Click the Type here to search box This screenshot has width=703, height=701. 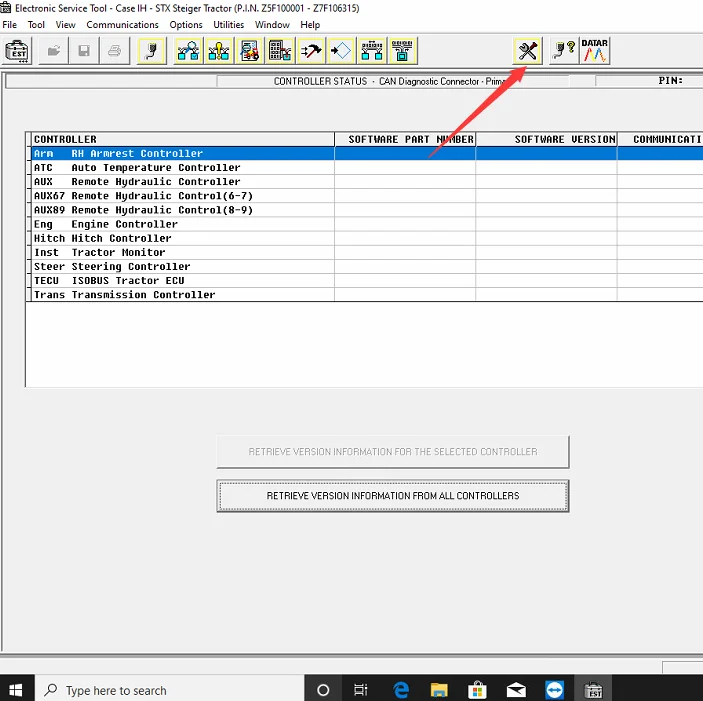point(169,690)
